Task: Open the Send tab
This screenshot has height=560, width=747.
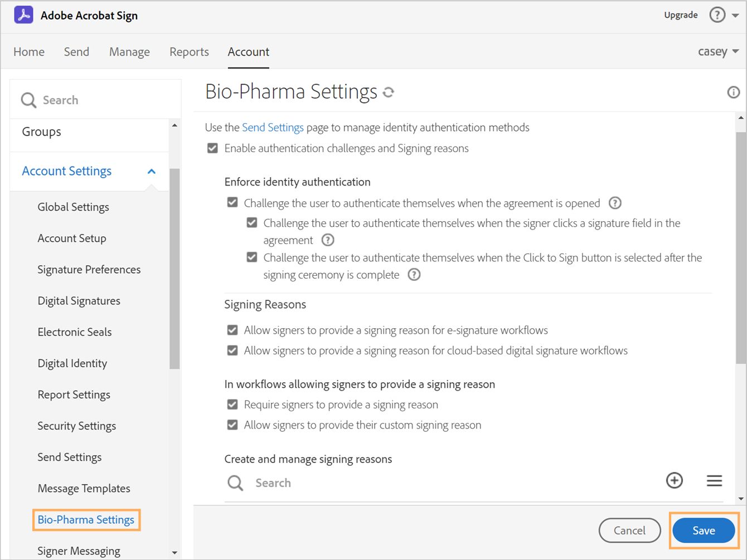Action: 76,52
